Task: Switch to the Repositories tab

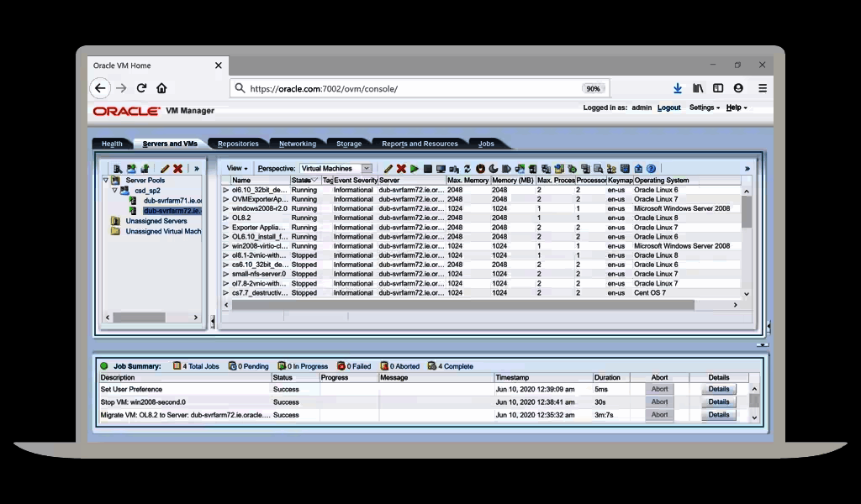Action: (x=239, y=143)
